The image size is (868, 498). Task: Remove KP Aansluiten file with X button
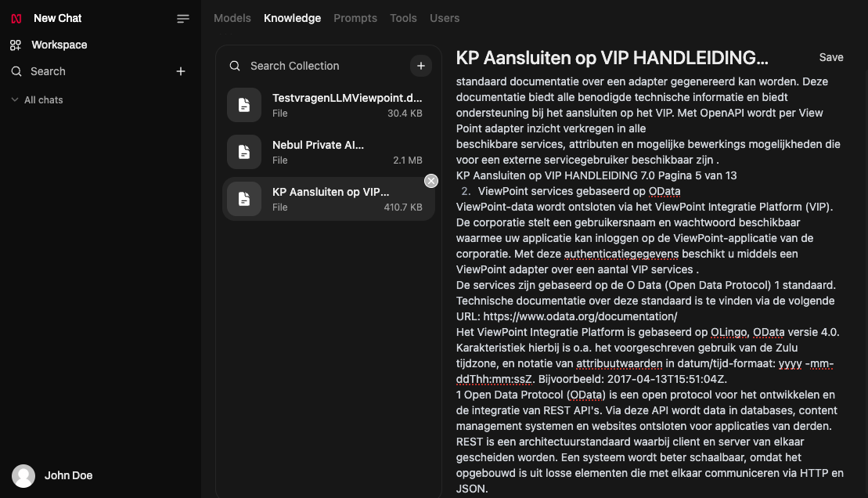tap(431, 181)
